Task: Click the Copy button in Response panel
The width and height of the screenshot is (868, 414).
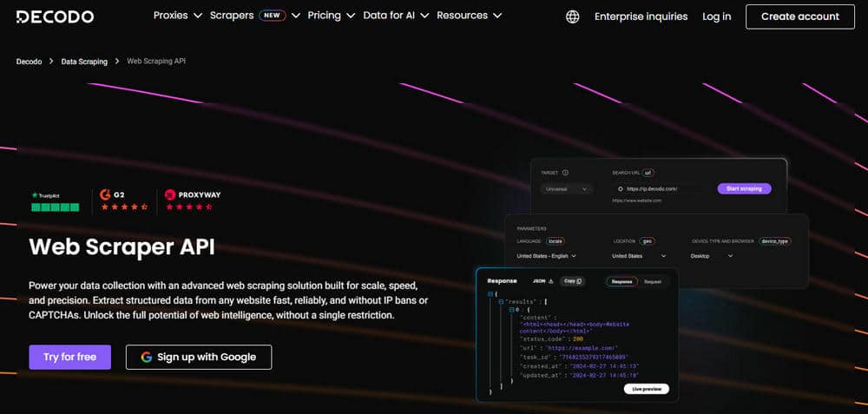Action: click(572, 281)
